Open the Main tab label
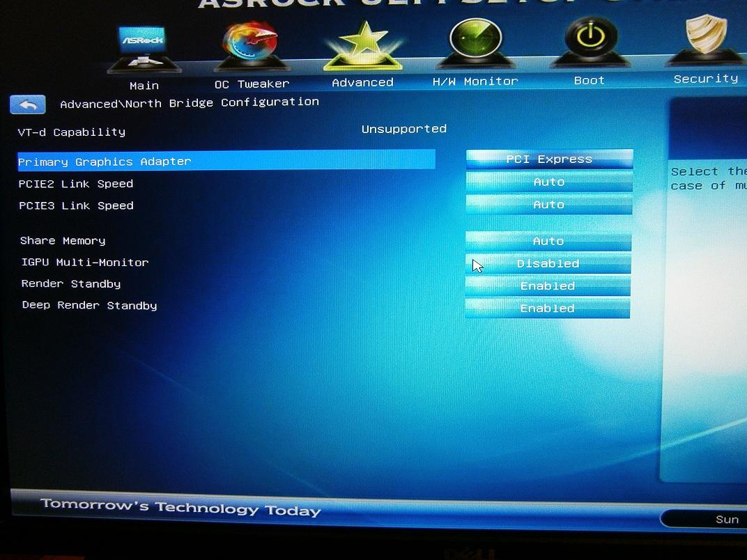This screenshot has width=747, height=560. coord(144,86)
